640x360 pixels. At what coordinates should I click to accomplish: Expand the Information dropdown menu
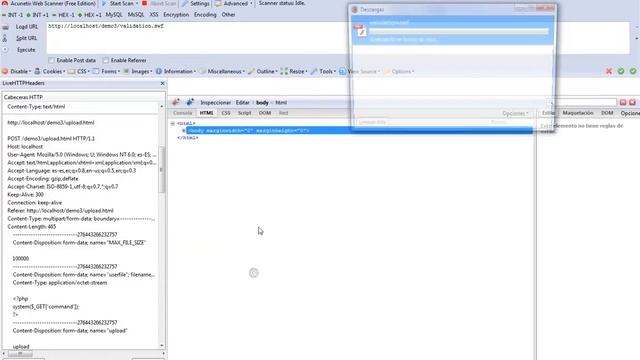pyautogui.click(x=195, y=72)
